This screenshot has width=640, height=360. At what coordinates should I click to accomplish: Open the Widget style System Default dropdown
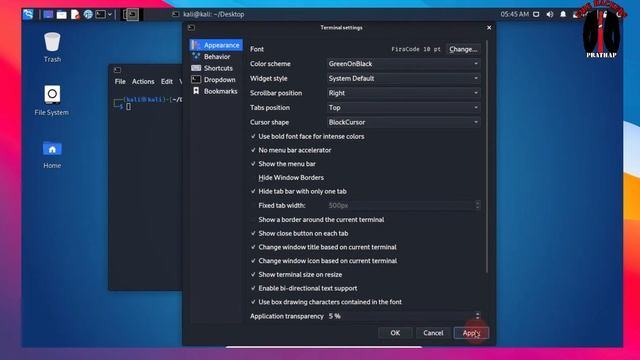(x=403, y=78)
